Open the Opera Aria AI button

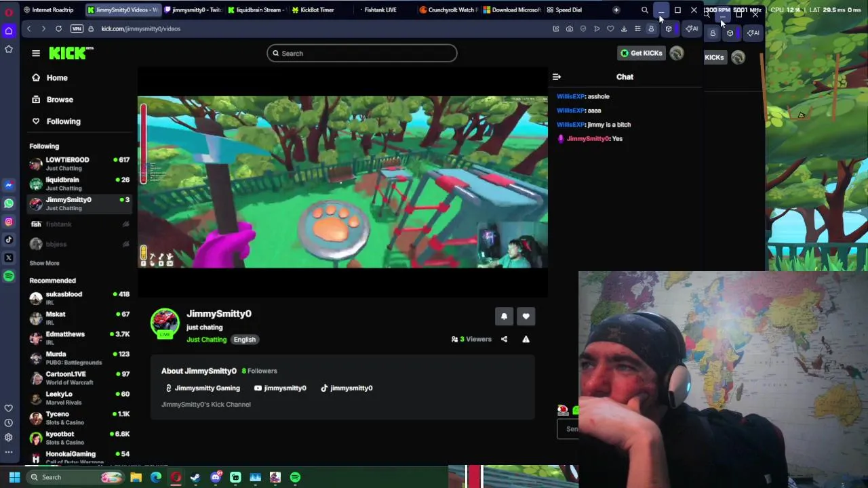pos(691,28)
